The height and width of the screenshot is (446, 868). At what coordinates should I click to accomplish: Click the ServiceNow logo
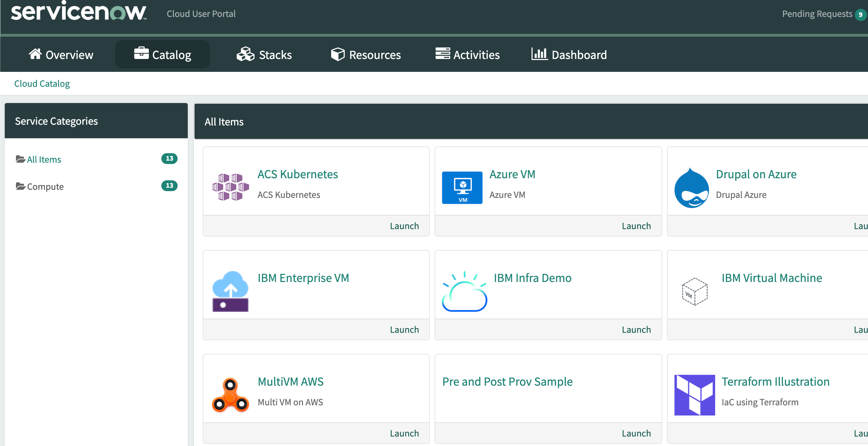(x=79, y=11)
